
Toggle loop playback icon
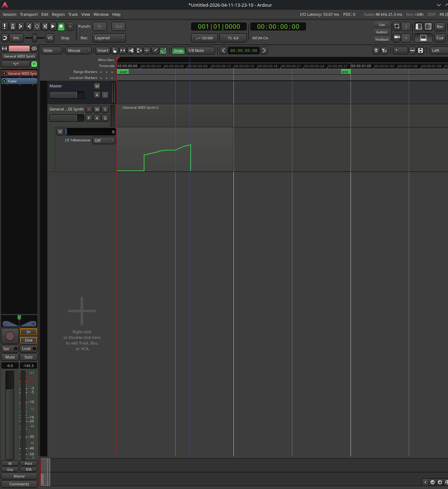click(x=37, y=26)
